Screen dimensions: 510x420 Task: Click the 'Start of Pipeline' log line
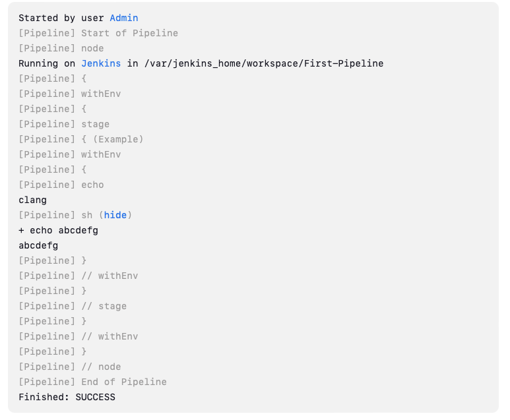tap(98, 33)
